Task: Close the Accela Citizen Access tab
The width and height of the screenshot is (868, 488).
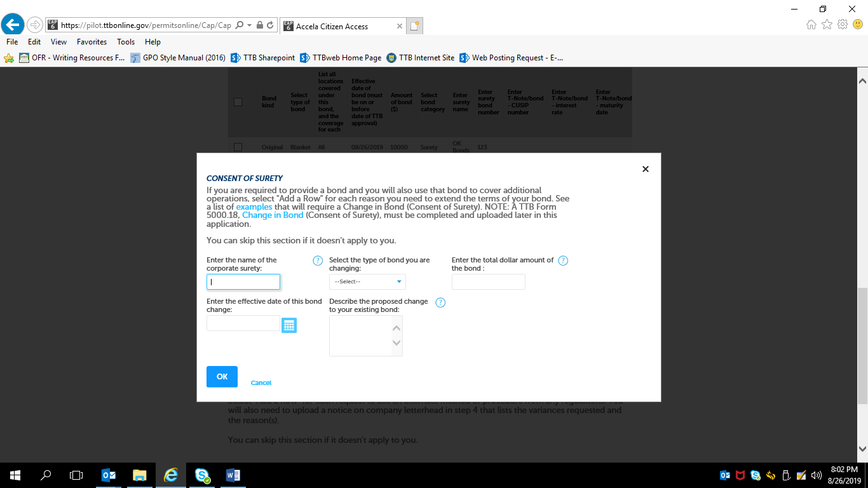Action: pyautogui.click(x=399, y=27)
